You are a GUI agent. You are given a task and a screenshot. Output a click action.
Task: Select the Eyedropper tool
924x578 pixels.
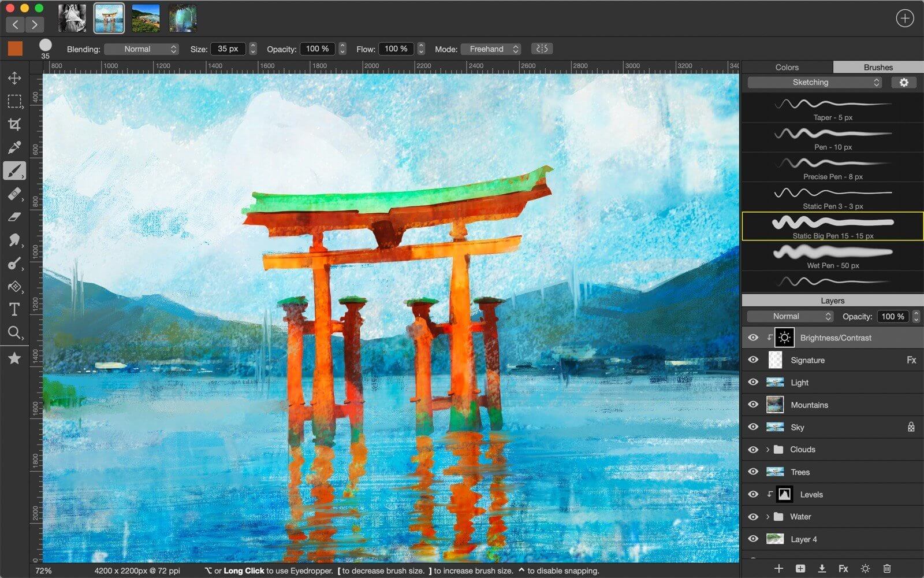[x=14, y=147]
